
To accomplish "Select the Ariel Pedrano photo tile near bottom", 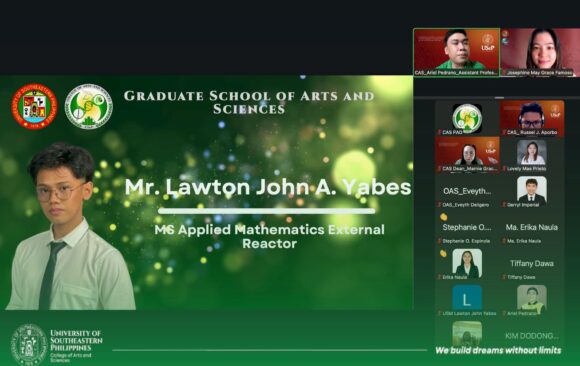I will point(532,298).
